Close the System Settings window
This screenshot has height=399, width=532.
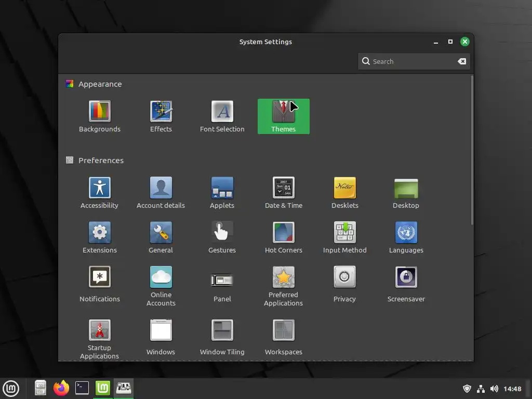click(x=465, y=42)
